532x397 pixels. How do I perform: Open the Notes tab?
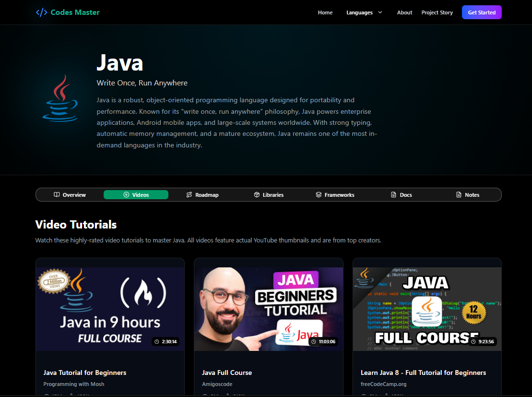468,194
